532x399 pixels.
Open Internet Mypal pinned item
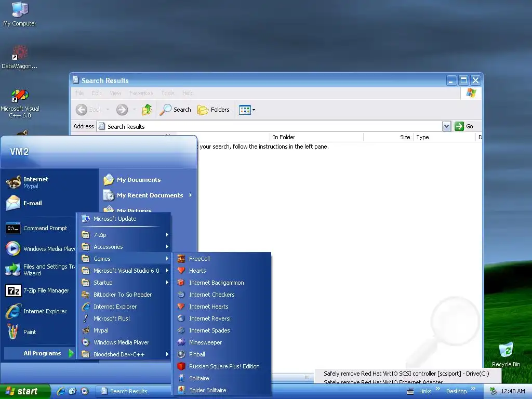50,182
